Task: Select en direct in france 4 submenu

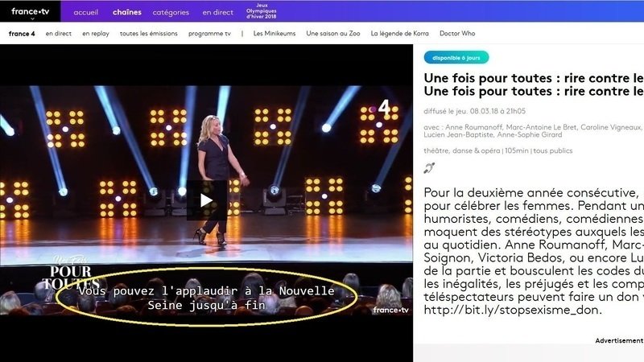Action: coord(58,34)
